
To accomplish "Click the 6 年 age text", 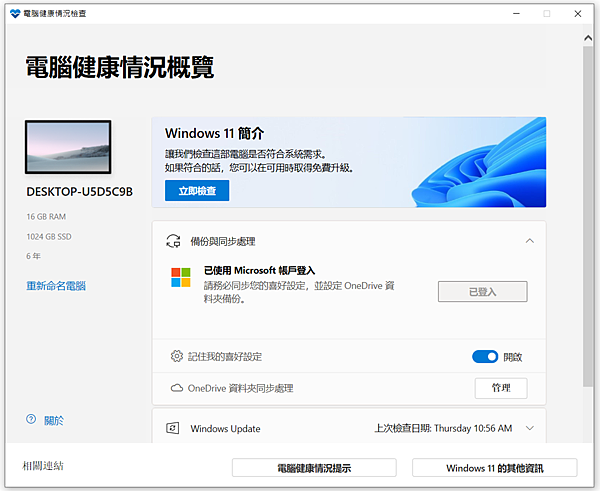I will pyautogui.click(x=33, y=256).
